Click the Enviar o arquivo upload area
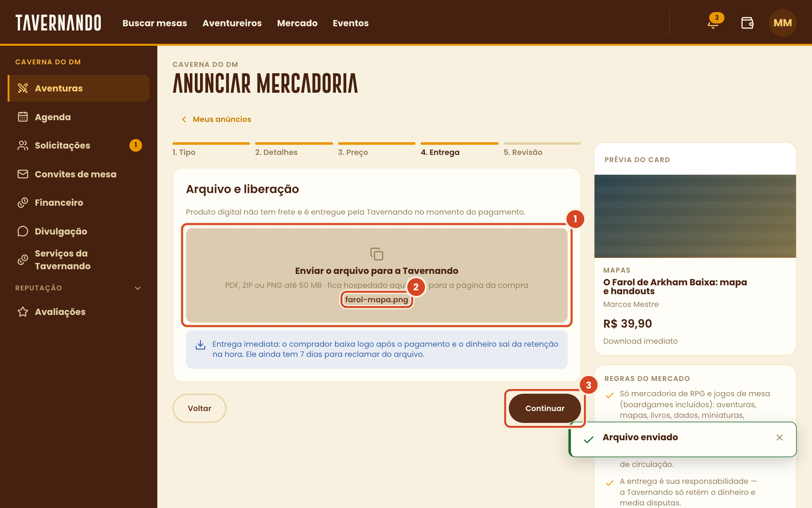Screen dimensions: 812x508 pos(376,275)
